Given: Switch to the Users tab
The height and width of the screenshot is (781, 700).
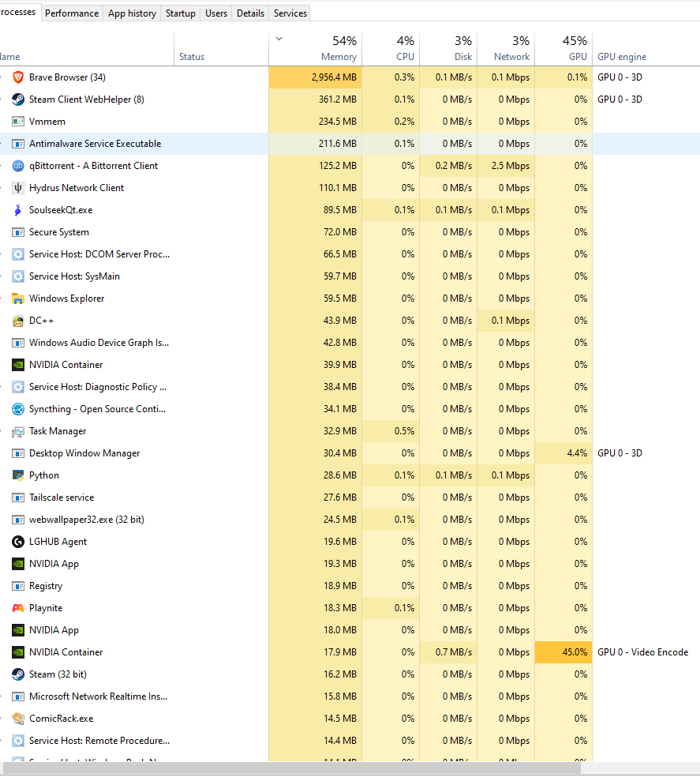Looking at the screenshot, I should point(216,13).
